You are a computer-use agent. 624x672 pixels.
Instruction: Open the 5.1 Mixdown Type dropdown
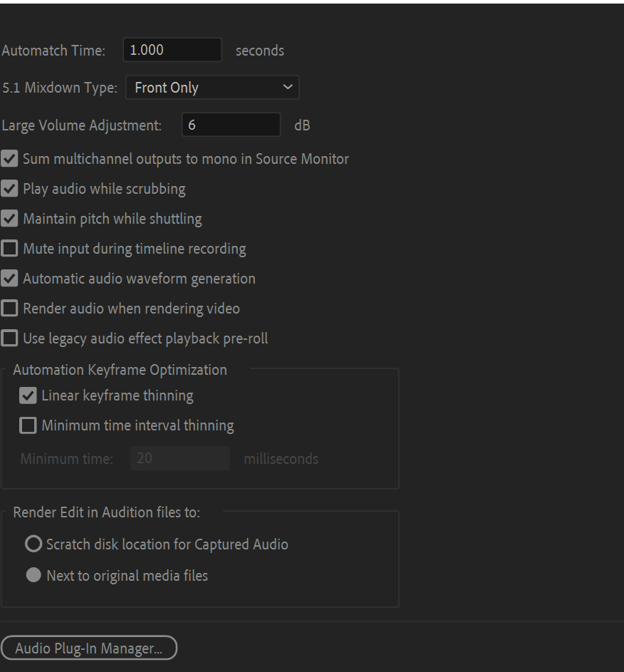point(212,87)
